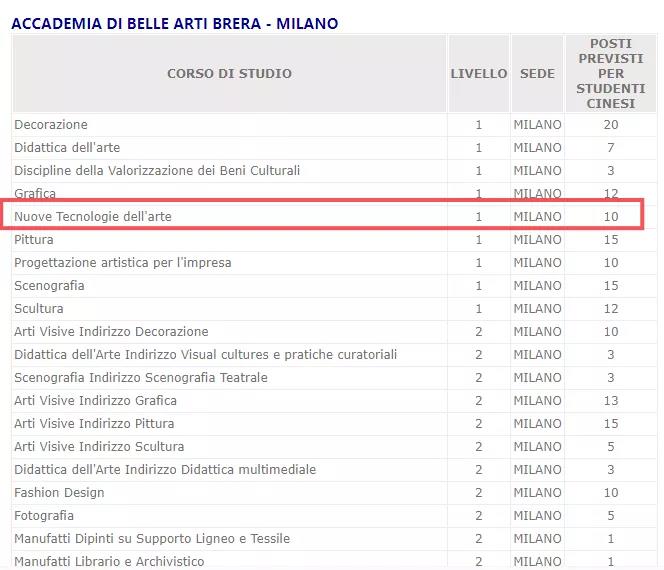
Task: Click the LIVELLO column header
Action: tap(479, 73)
